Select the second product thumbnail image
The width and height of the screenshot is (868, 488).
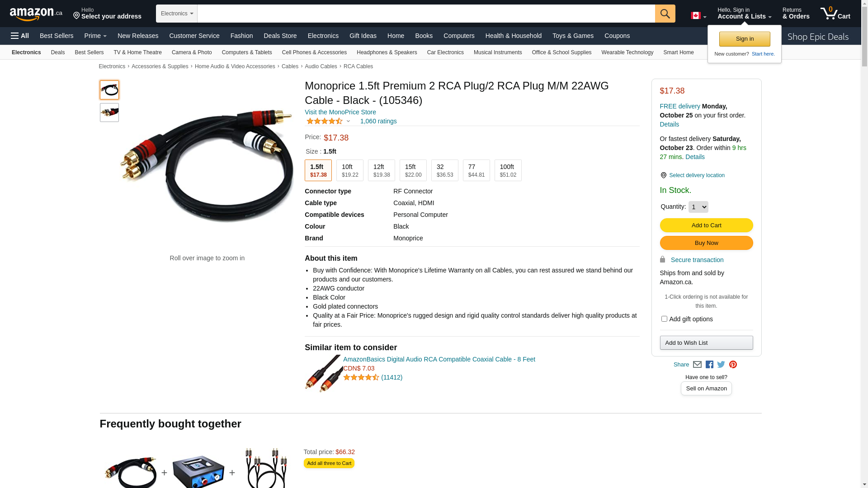[109, 113]
